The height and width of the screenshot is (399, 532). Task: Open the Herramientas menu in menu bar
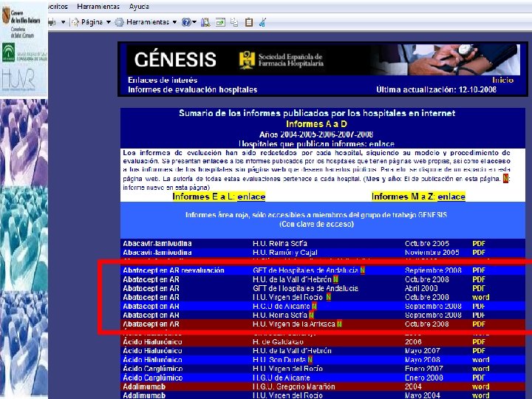[x=98, y=7]
